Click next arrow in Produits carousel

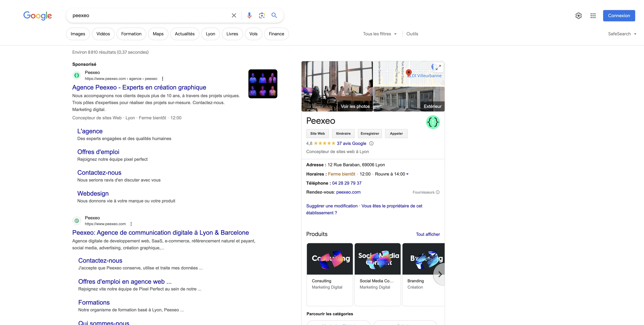click(440, 274)
